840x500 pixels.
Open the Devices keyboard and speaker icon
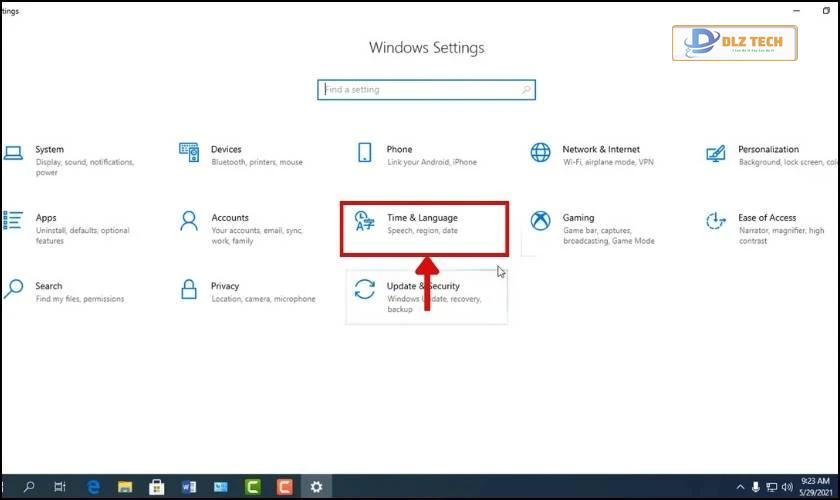(189, 153)
